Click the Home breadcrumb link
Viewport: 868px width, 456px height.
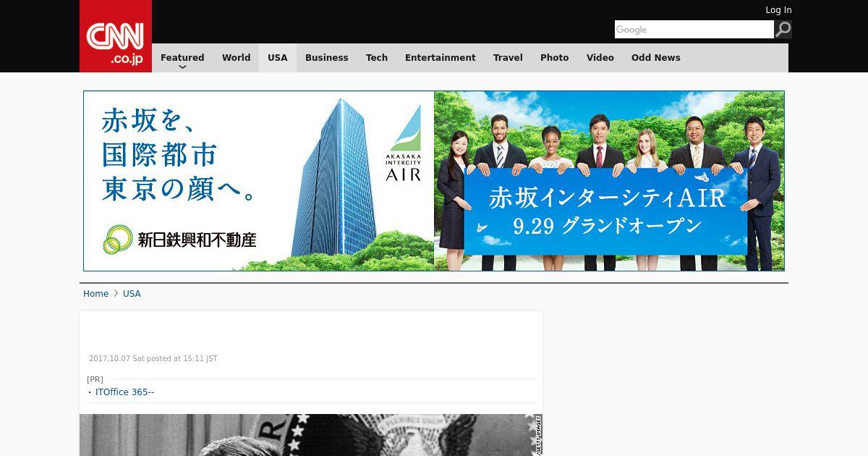pos(95,294)
